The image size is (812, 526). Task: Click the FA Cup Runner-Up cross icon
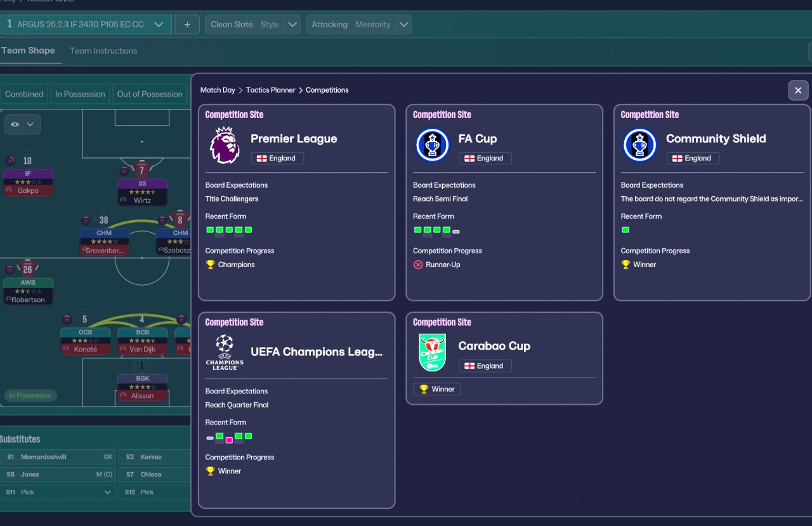click(418, 265)
